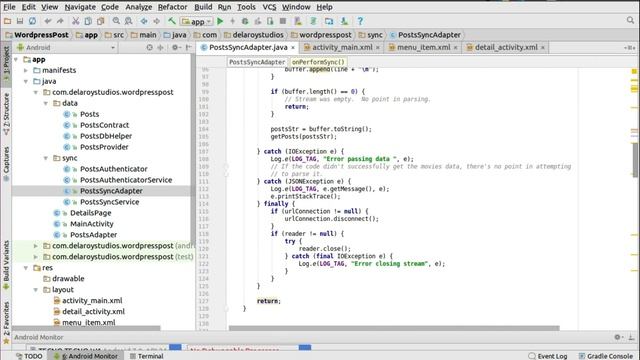Click the Redo arrow icon
The image size is (640, 360).
click(60, 21)
